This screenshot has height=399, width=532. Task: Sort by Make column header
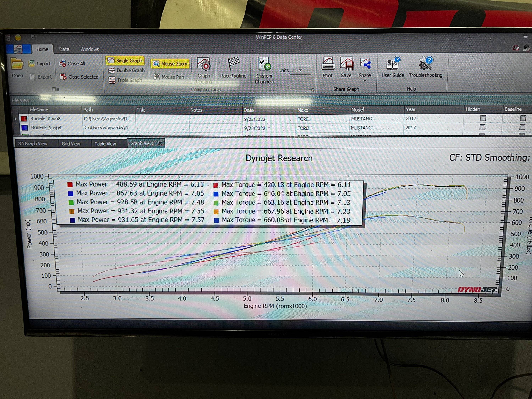323,110
